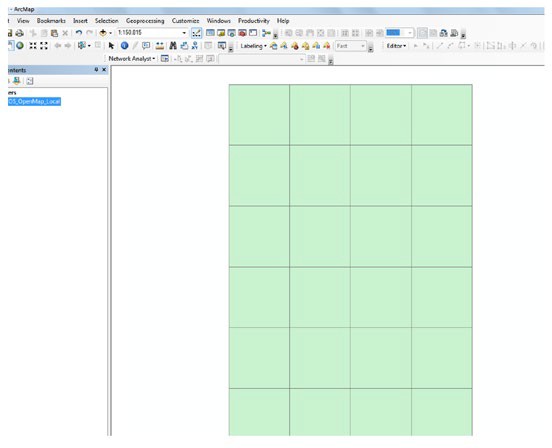Open the Labeling dropdown menu
The width and height of the screenshot is (552, 448).
253,46
